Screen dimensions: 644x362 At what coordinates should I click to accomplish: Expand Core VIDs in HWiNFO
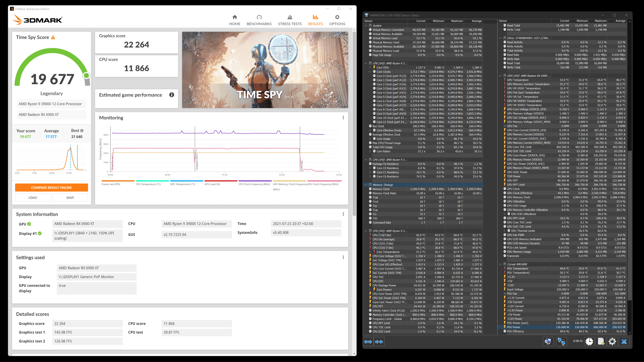(370, 67)
